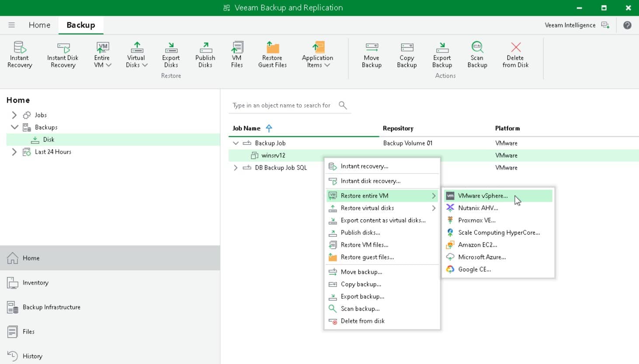Open VM Files restore tool

coord(237,55)
